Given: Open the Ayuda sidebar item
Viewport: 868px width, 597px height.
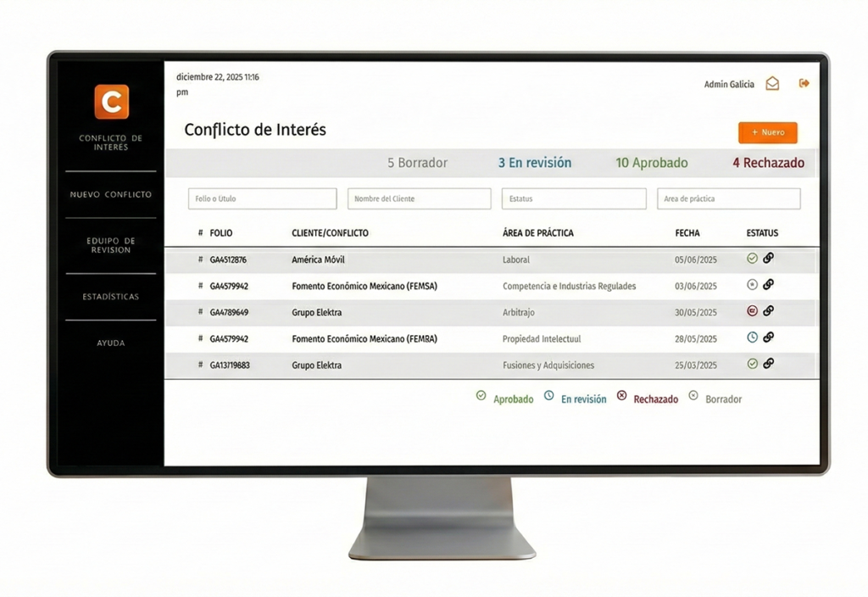Looking at the screenshot, I should 111,343.
